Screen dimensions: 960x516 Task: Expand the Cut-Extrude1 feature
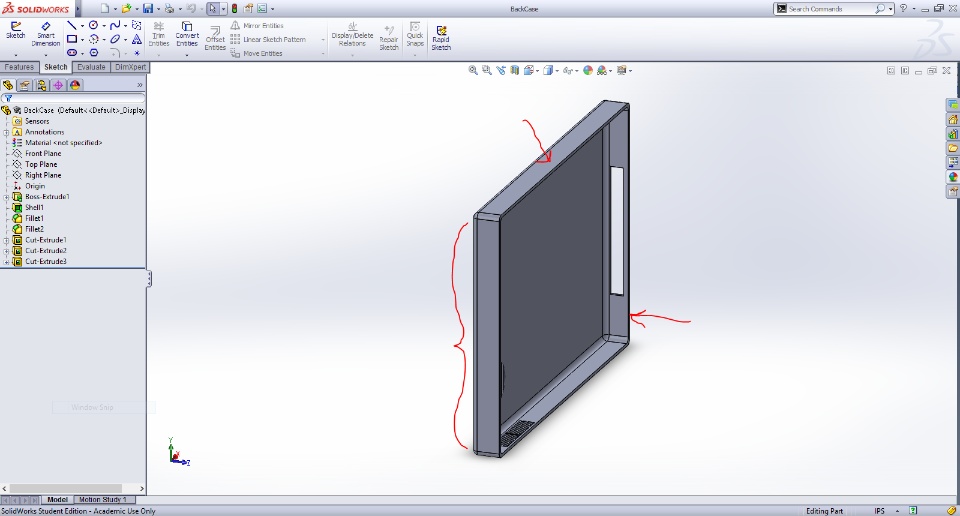(6, 240)
